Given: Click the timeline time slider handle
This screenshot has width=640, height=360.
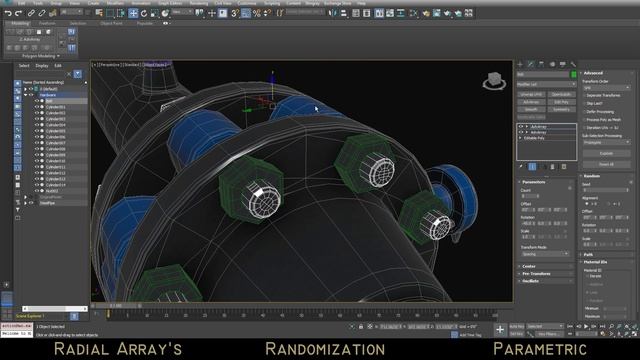Looking at the screenshot, I should (x=116, y=305).
